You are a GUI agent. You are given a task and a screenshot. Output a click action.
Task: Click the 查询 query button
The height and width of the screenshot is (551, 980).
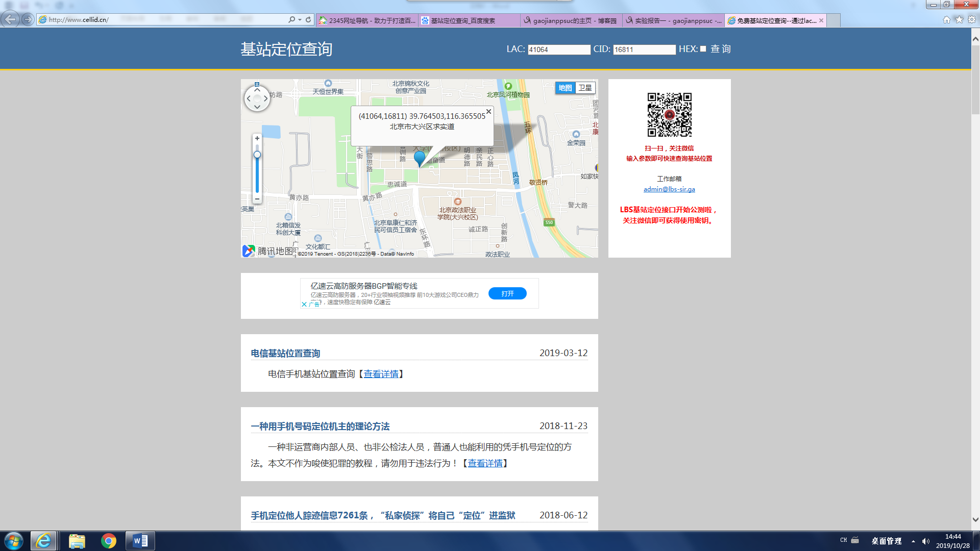pyautogui.click(x=721, y=49)
